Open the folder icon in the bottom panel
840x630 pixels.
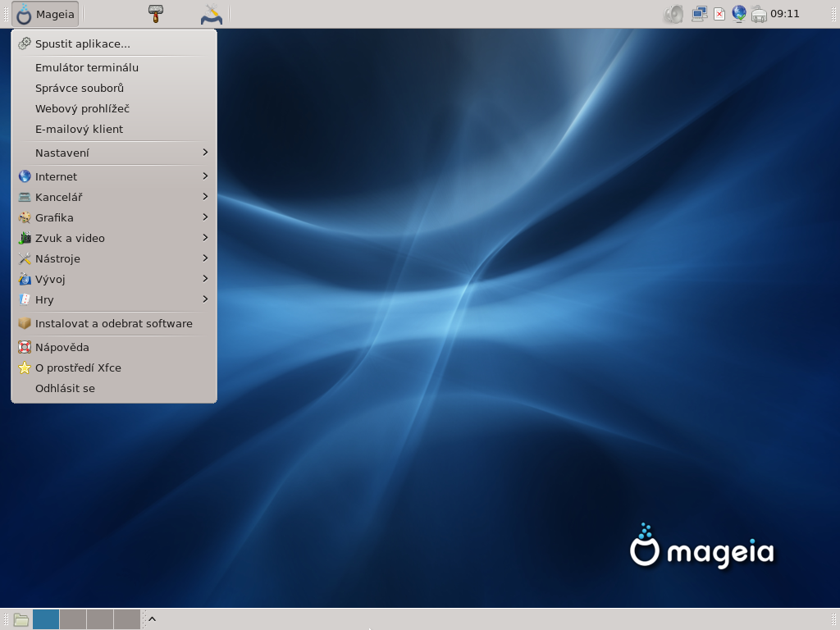pyautogui.click(x=21, y=620)
